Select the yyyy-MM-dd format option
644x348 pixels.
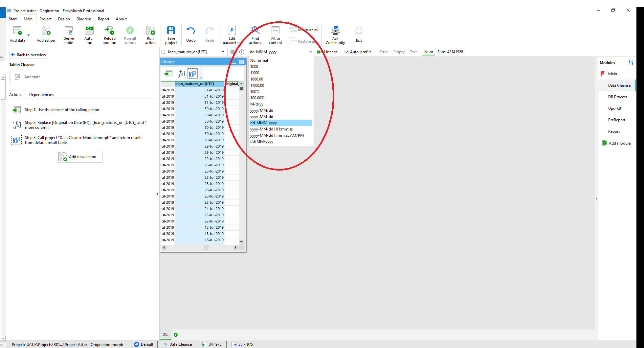pyautogui.click(x=262, y=116)
